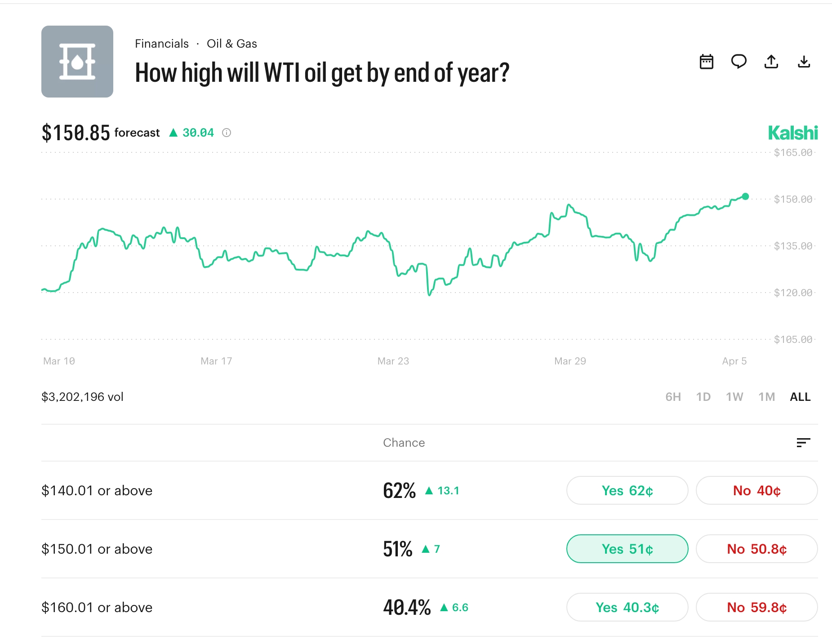Click the share upload icon
Viewport: 832px width, 644px height.
[x=772, y=62]
